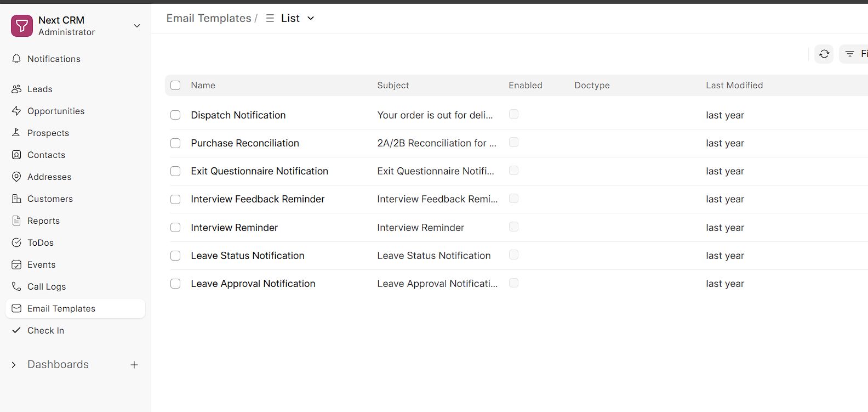This screenshot has height=412, width=868.
Task: Click the Contacts icon in sidebar
Action: pos(16,155)
